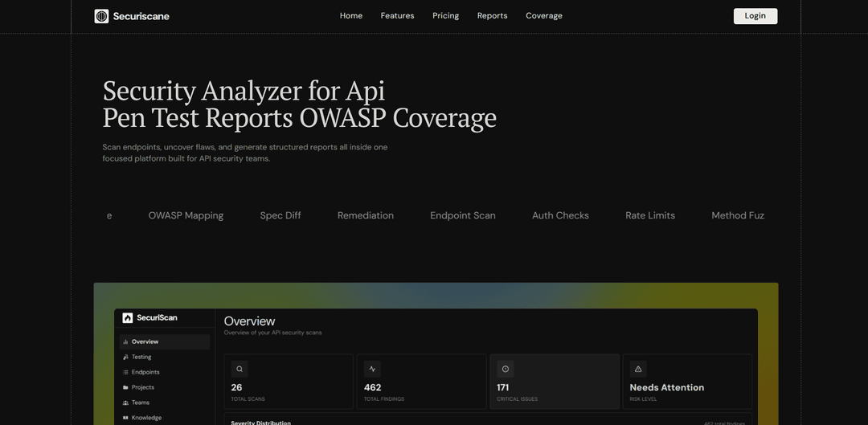Open Reports from the header navigation
This screenshot has width=868, height=425.
pos(492,16)
